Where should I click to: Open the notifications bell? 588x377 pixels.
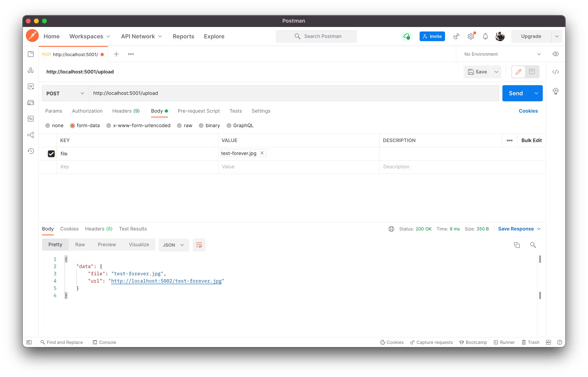tap(485, 36)
